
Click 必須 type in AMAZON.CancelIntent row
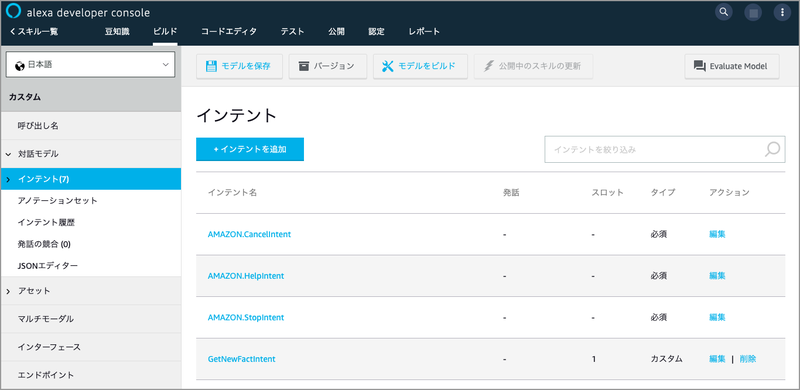(x=659, y=234)
